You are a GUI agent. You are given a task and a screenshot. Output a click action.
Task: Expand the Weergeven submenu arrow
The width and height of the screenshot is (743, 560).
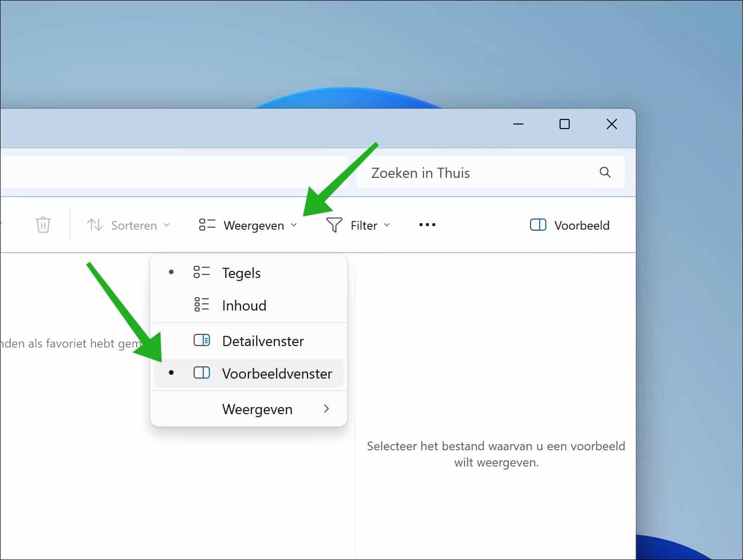coord(326,409)
